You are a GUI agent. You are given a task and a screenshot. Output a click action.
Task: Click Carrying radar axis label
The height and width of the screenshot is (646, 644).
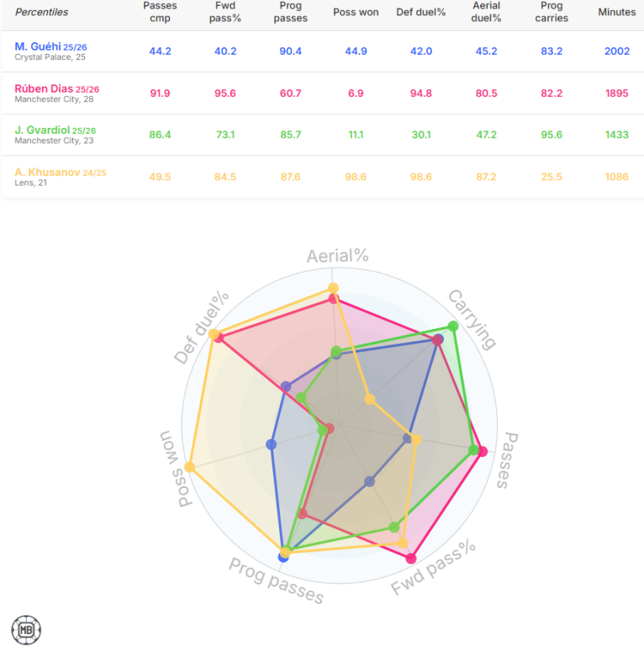pyautogui.click(x=472, y=320)
